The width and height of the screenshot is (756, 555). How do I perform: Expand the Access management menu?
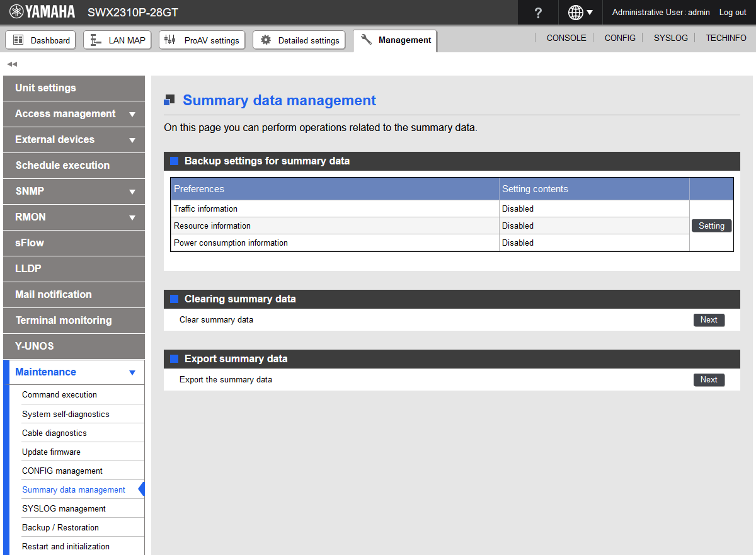[74, 114]
